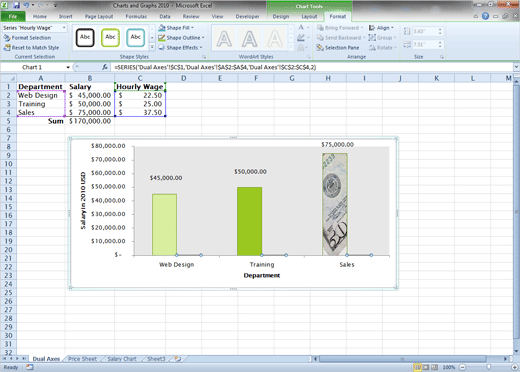
Task: Click the insert function fx icon
Action: click(105, 67)
